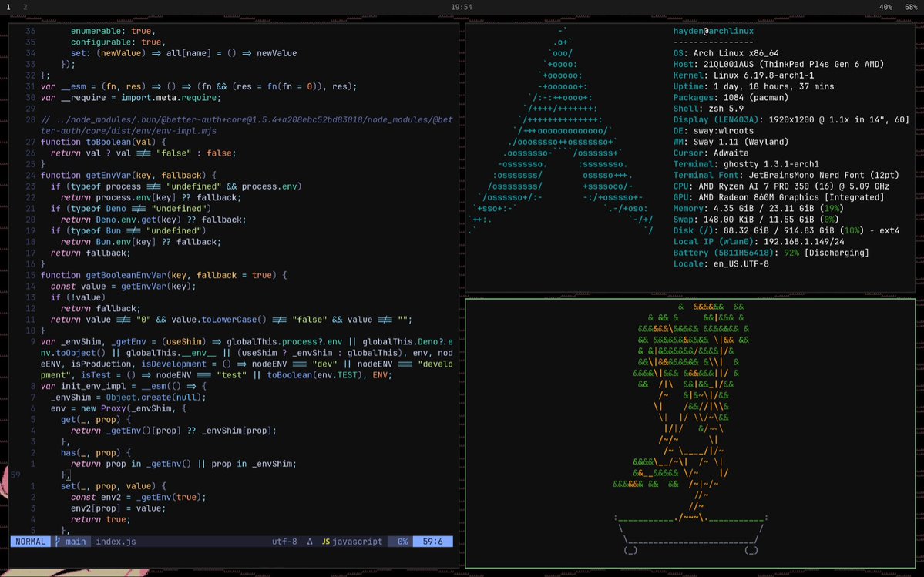The width and height of the screenshot is (924, 577).
Task: Click the utf-8 encoding label
Action: [x=284, y=542]
